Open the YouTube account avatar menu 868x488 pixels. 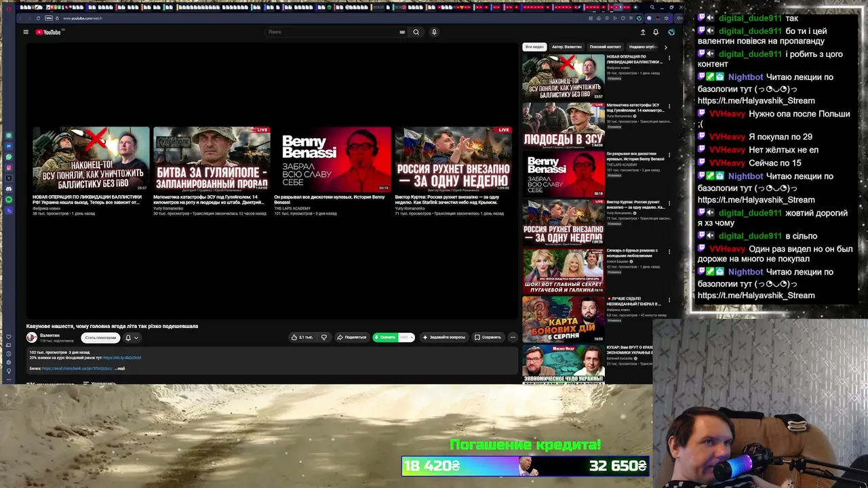click(x=671, y=32)
